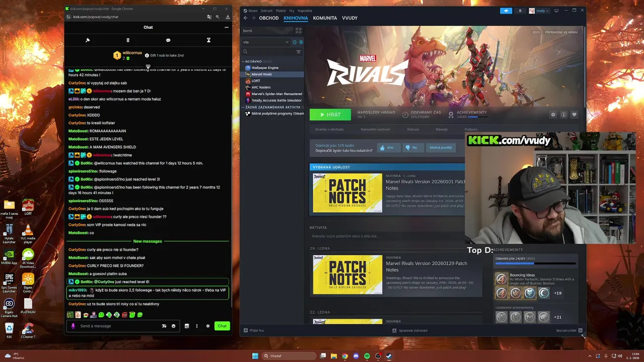Open VVUDY profile tab in Steam
Image resolution: width=644 pixels, height=362 pixels.
pos(350,18)
